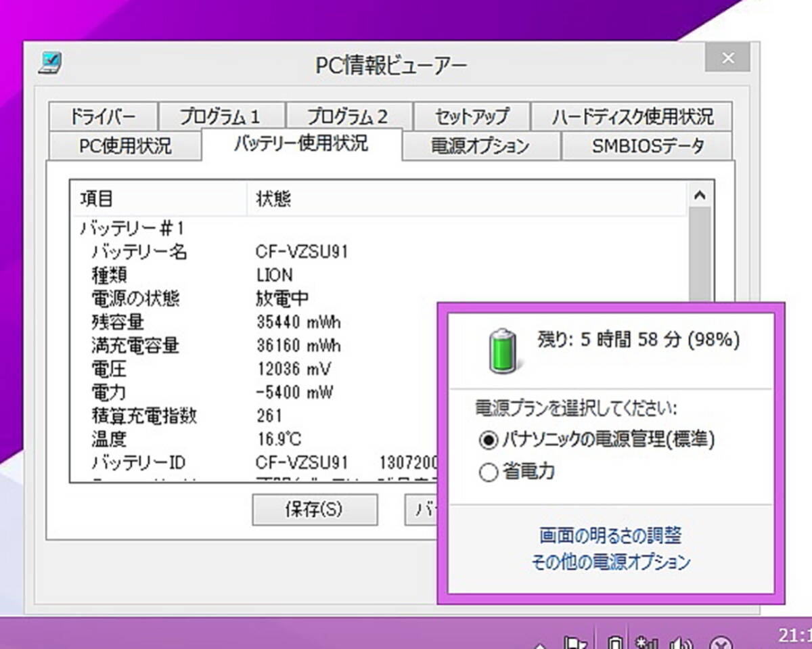This screenshot has height=649, width=812.
Task: Click the 16.9°C temperature value
Action: click(278, 439)
